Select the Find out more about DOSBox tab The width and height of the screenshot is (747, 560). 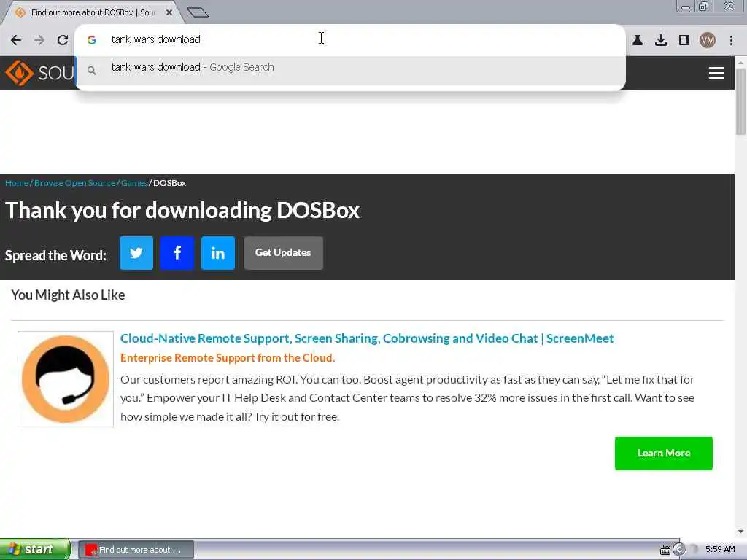click(x=93, y=12)
